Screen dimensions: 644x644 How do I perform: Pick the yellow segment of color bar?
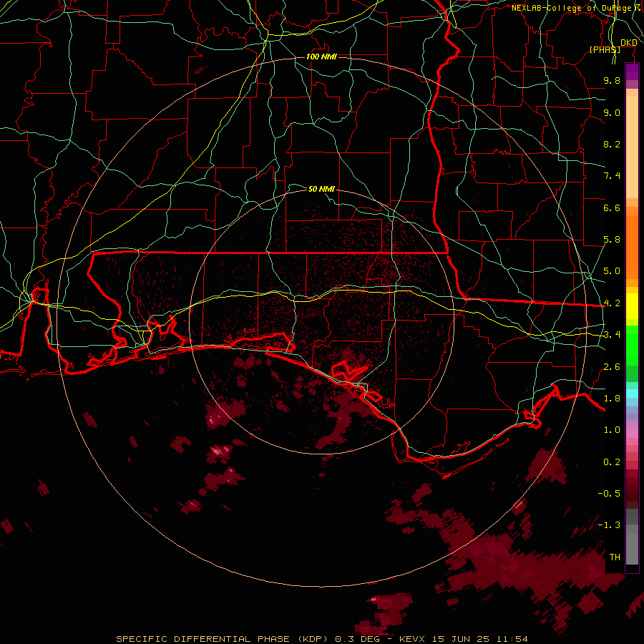pyautogui.click(x=632, y=306)
